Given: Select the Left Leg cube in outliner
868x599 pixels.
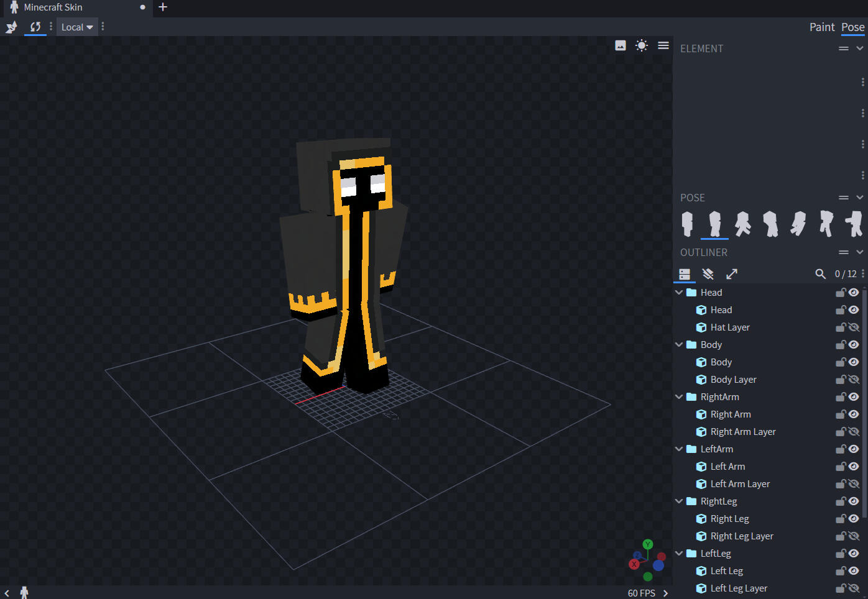Looking at the screenshot, I should 726,571.
